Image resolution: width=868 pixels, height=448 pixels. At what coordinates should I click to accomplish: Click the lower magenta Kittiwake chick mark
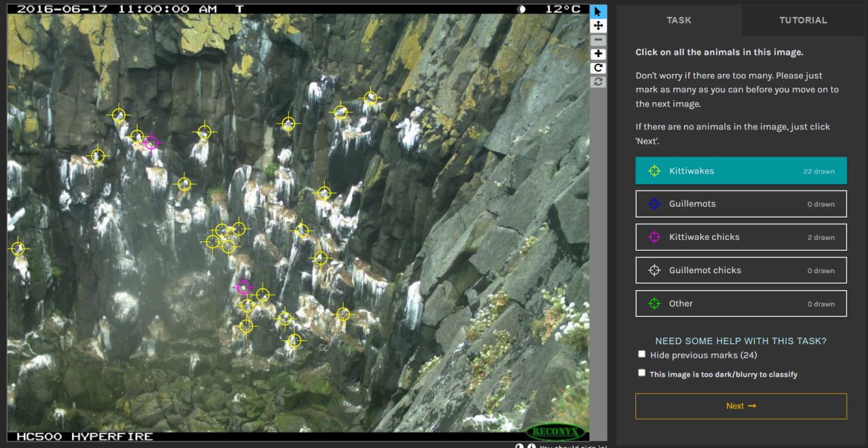(x=243, y=287)
